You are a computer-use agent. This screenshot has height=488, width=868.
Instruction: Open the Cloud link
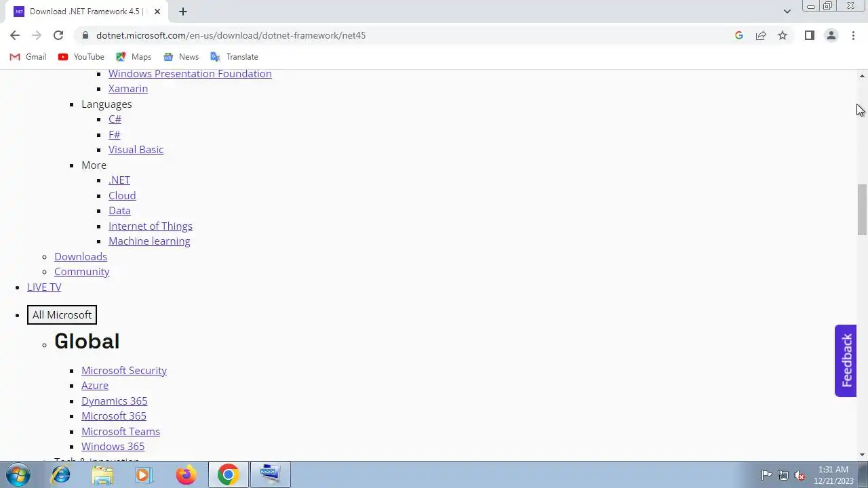122,195
